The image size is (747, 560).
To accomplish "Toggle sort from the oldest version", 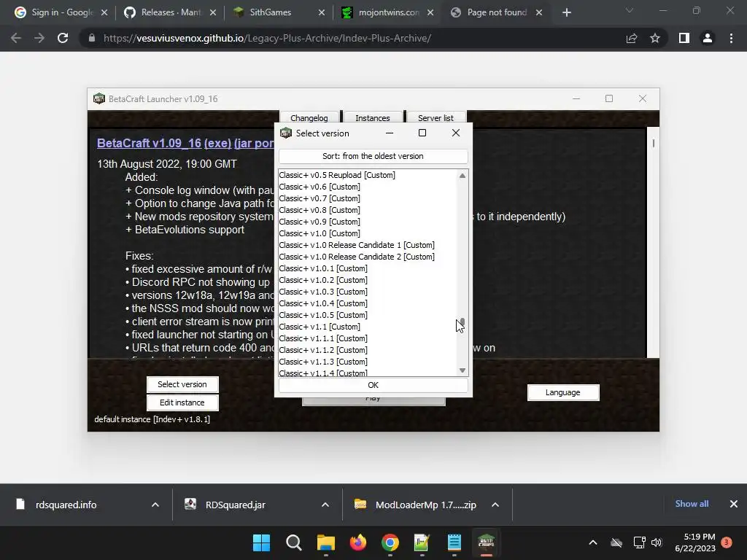I will pyautogui.click(x=373, y=156).
